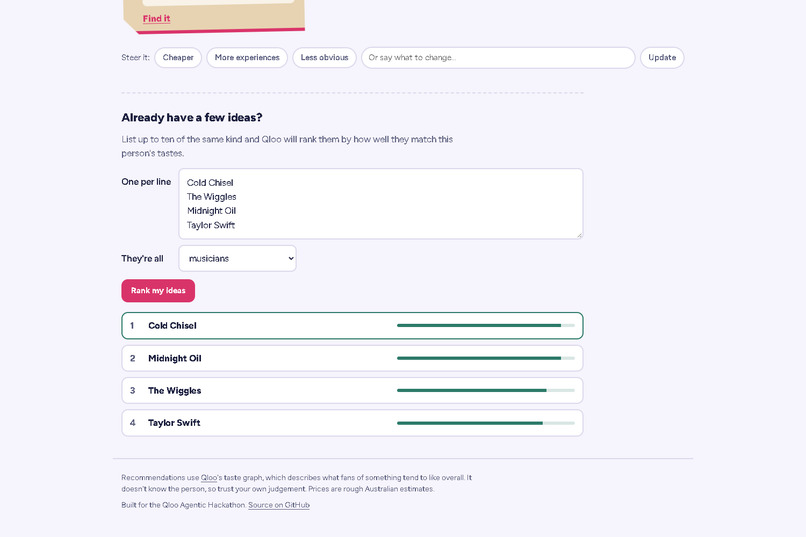Select the Cheaper steer chip
The image size is (806, 537).
[x=178, y=58]
